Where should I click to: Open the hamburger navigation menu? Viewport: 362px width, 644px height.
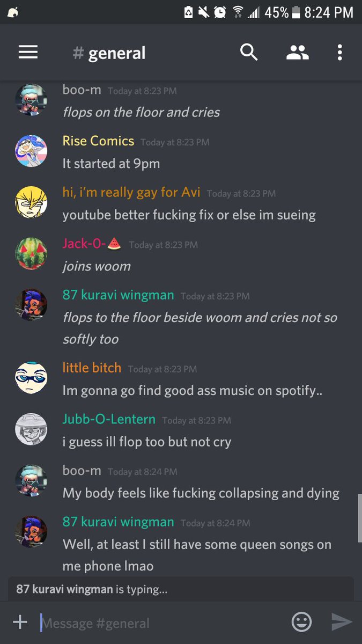[28, 52]
